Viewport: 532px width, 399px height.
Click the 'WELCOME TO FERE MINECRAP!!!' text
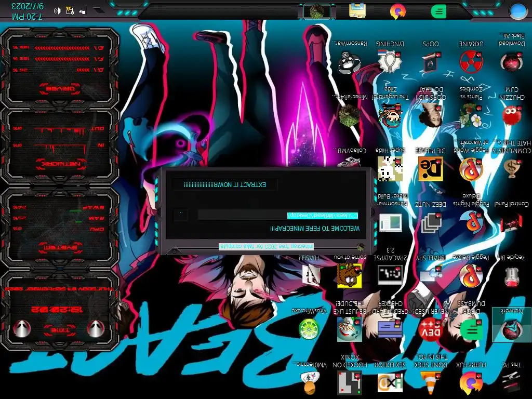click(x=314, y=229)
